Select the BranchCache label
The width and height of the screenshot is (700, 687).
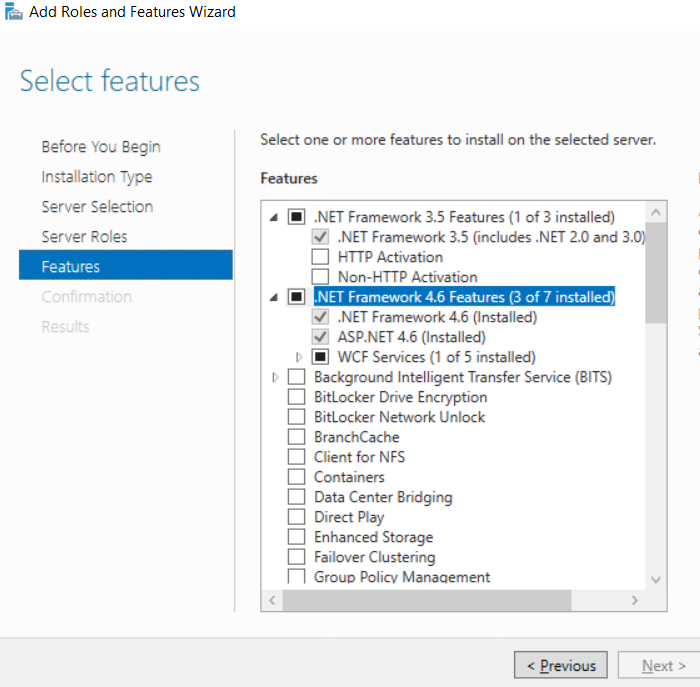[x=356, y=437]
